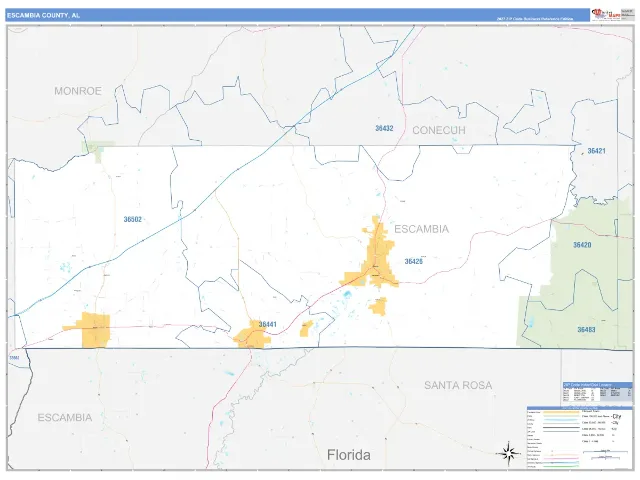Click the ZIP code index table inset

pos(598,392)
